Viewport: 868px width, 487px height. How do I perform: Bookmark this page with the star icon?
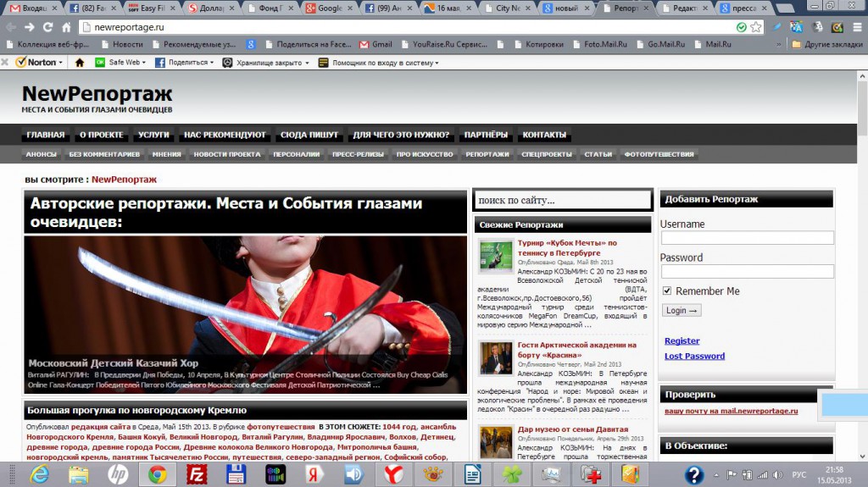pos(756,27)
